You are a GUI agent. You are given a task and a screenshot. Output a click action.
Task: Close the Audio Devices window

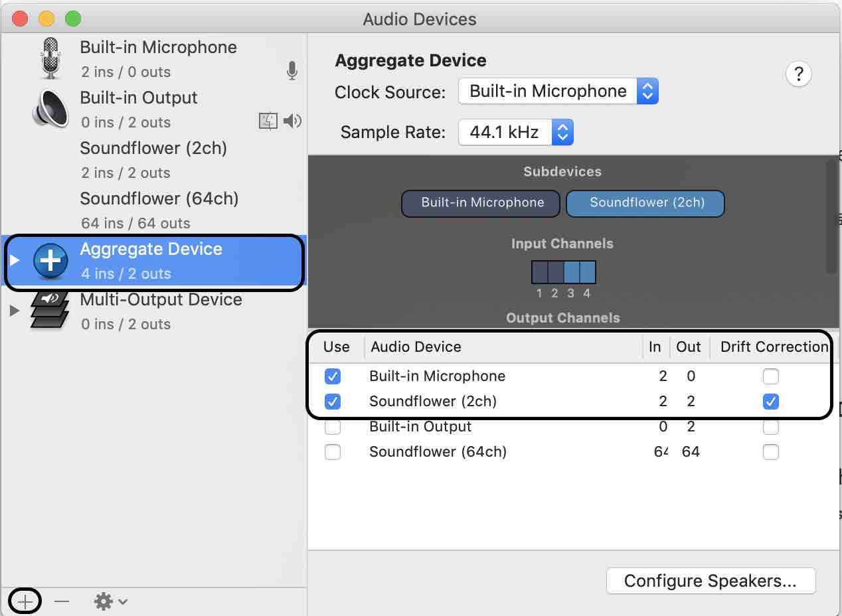point(20,19)
